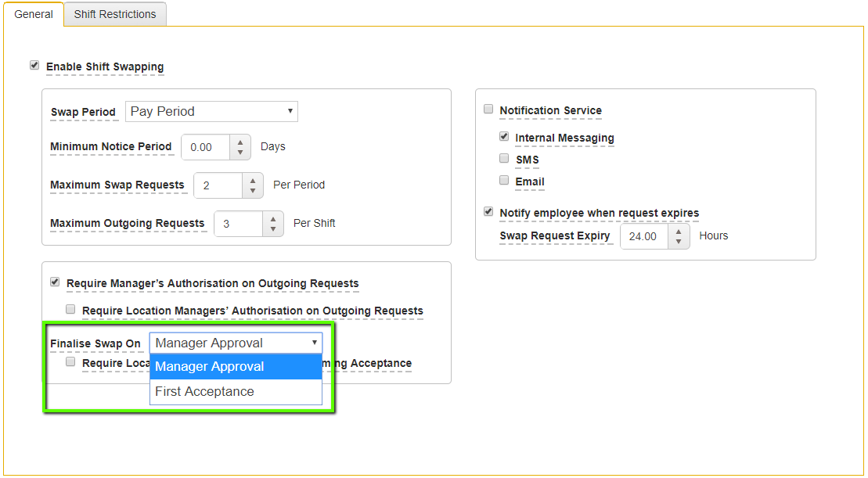This screenshot has height=478, width=868.
Task: Click the Swap Request Expiry hours field
Action: pos(644,236)
